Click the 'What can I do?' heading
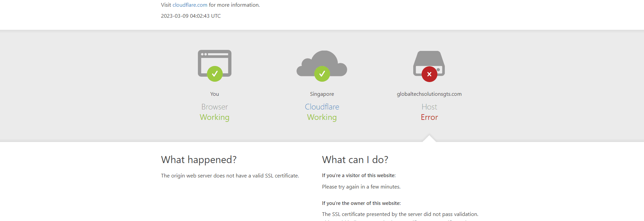Image resolution: width=644 pixels, height=221 pixels. (355, 160)
